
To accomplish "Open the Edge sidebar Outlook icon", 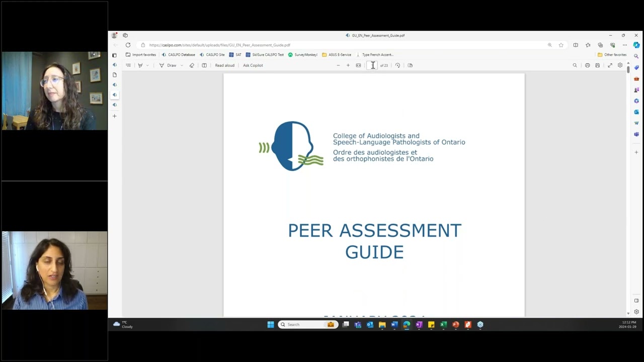I will click(x=636, y=112).
